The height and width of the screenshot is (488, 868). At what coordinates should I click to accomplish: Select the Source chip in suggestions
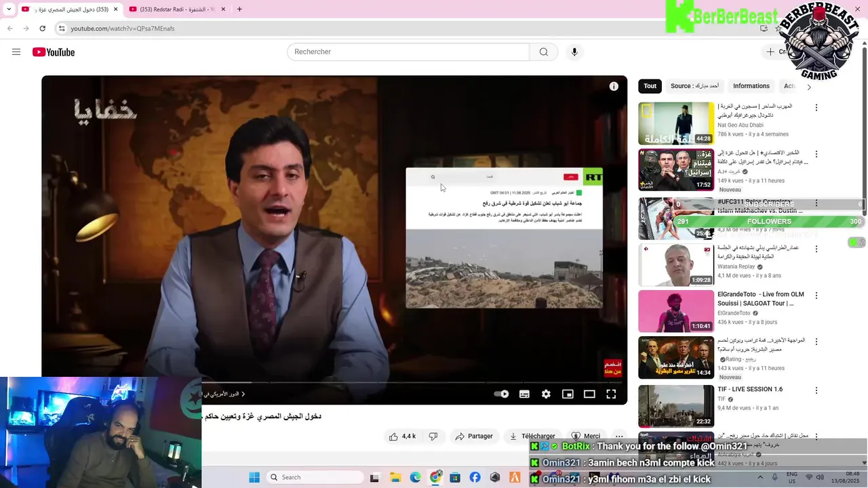694,86
